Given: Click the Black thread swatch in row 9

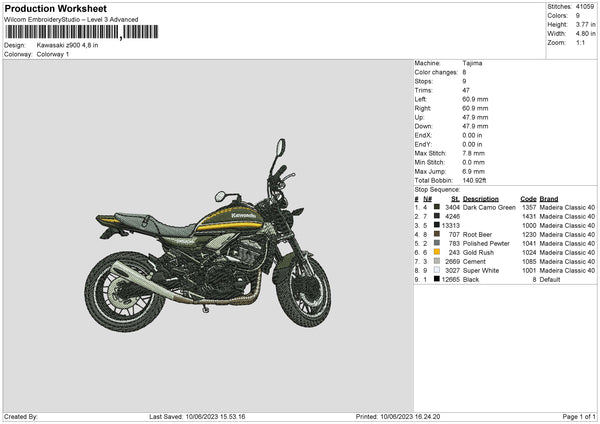Looking at the screenshot, I should pos(437,279).
